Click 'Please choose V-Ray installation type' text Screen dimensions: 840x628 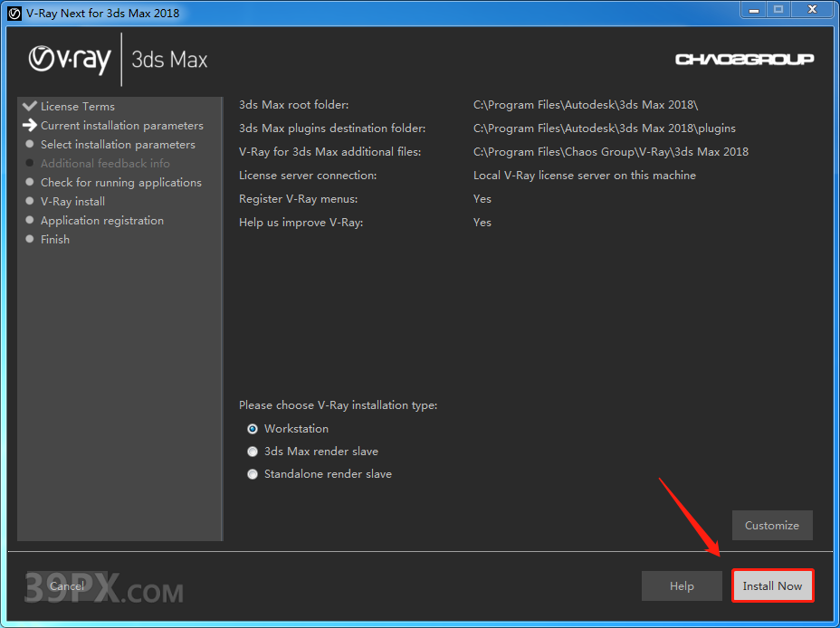[x=338, y=405]
